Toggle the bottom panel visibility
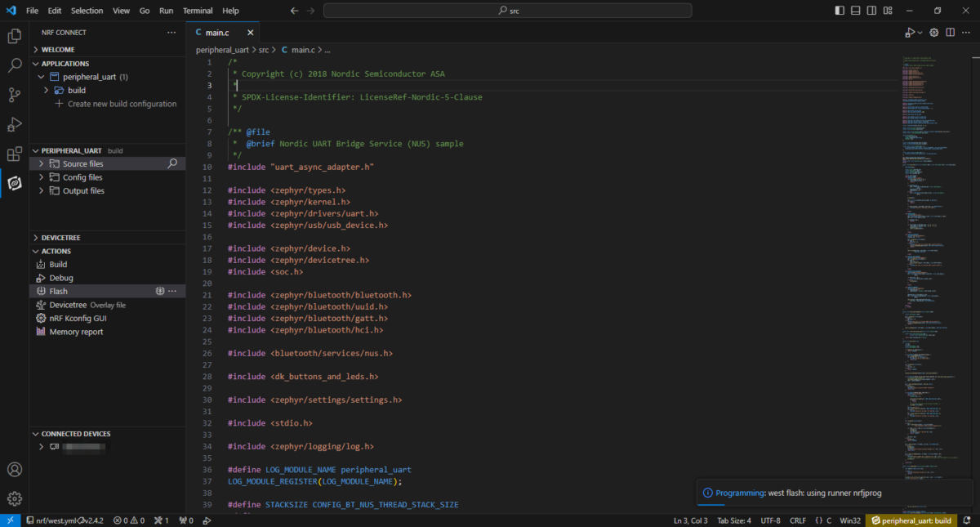This screenshot has width=980, height=527. [856, 11]
